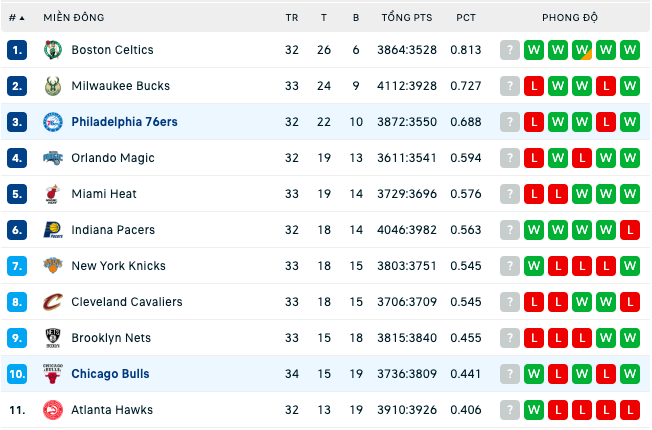
Task: Open the Cleveland Cavaliers logo
Action: tap(53, 302)
